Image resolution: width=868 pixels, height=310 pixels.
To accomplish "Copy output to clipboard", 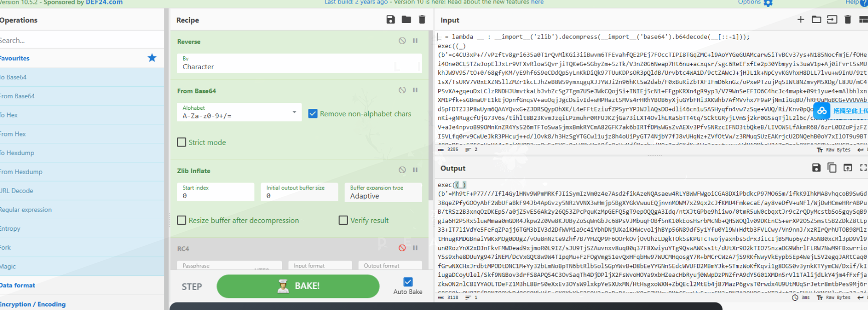I will 832,168.
